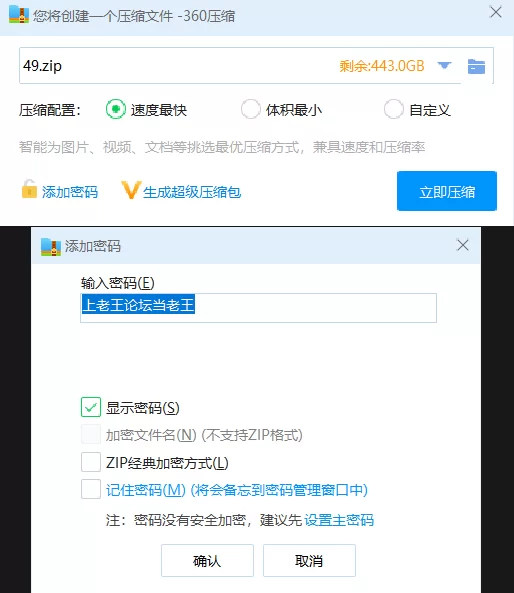Click the 立即压缩 button
Viewport: 514px width, 593px height.
tap(447, 191)
